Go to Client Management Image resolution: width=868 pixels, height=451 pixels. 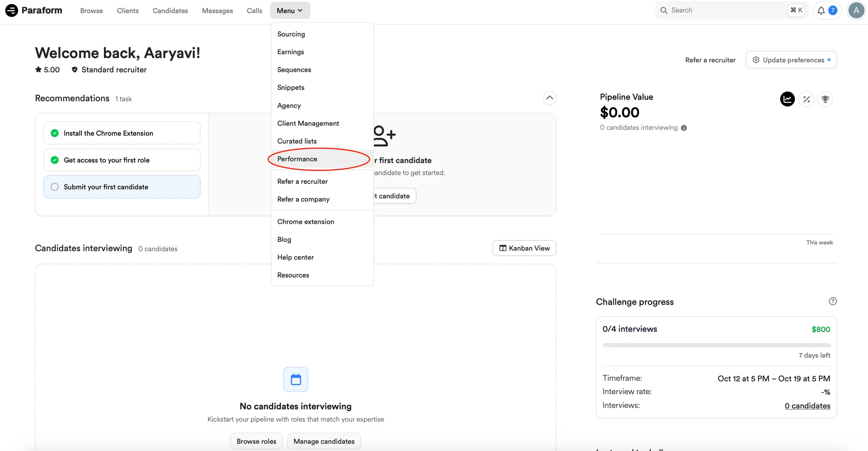[x=322, y=123]
